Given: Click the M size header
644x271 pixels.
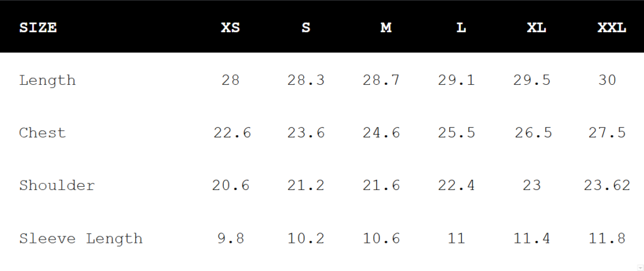Looking at the screenshot, I should coord(386,28).
